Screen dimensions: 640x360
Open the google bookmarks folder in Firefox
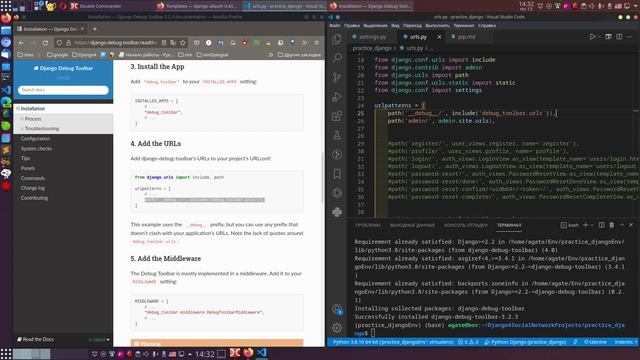click(x=58, y=54)
